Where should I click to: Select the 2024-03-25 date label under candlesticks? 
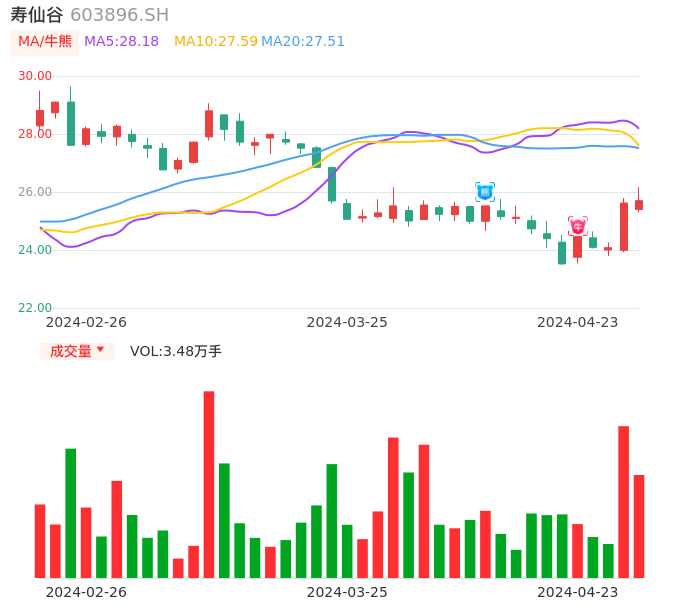click(347, 322)
